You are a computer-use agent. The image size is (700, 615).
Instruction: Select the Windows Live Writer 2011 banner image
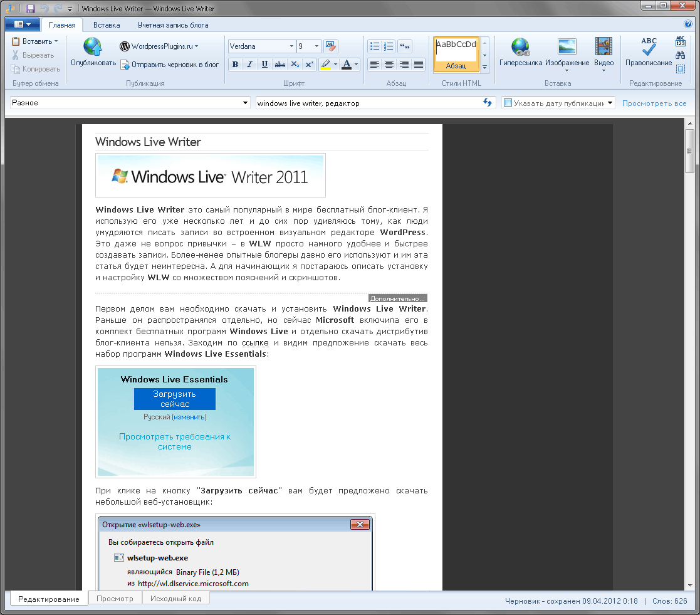click(211, 175)
